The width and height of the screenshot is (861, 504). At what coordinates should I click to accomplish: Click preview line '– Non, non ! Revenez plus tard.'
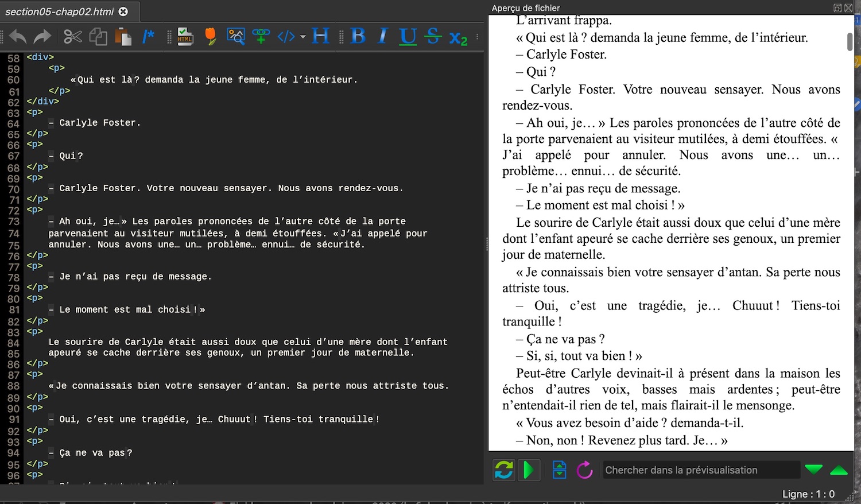[x=603, y=440]
